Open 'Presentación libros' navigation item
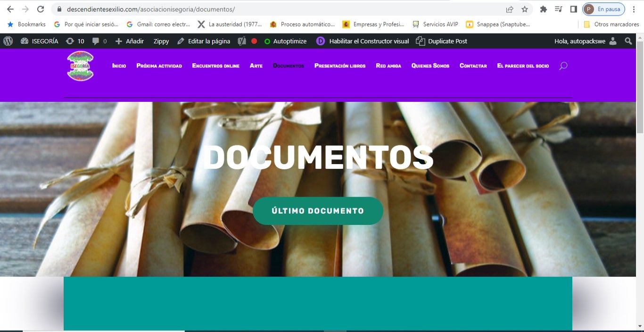644x332 pixels. click(x=340, y=66)
